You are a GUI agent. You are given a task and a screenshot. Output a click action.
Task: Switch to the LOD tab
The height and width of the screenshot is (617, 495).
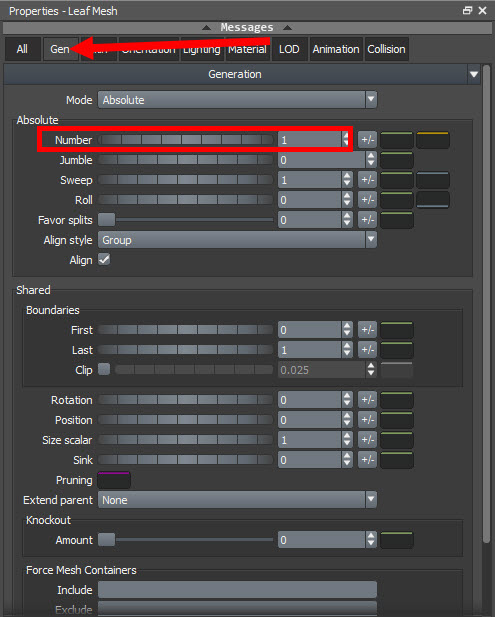pyautogui.click(x=289, y=49)
